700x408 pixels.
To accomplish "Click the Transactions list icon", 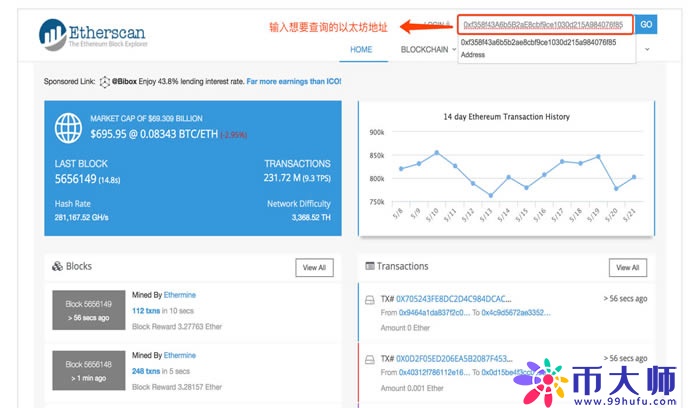I will click(x=370, y=266).
